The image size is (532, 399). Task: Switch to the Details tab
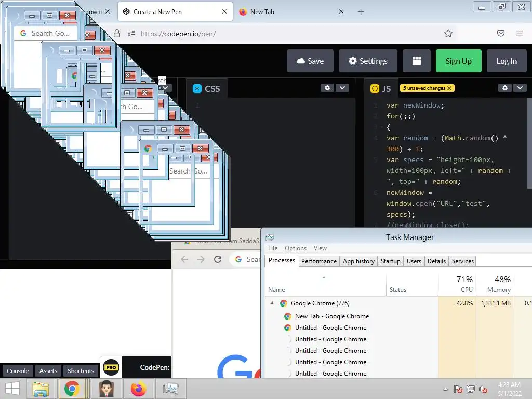[436, 261]
